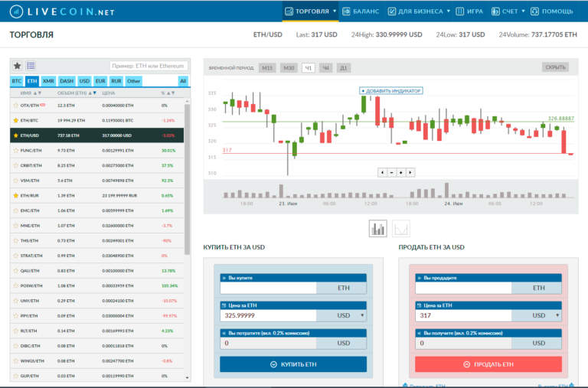Click the sell amount ETH field

point(464,288)
